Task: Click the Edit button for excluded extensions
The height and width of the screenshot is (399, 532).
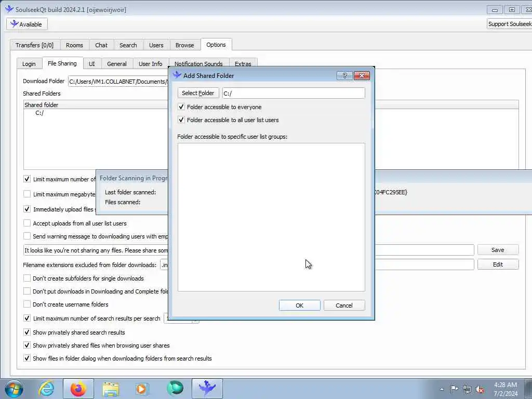Action: [x=498, y=264]
